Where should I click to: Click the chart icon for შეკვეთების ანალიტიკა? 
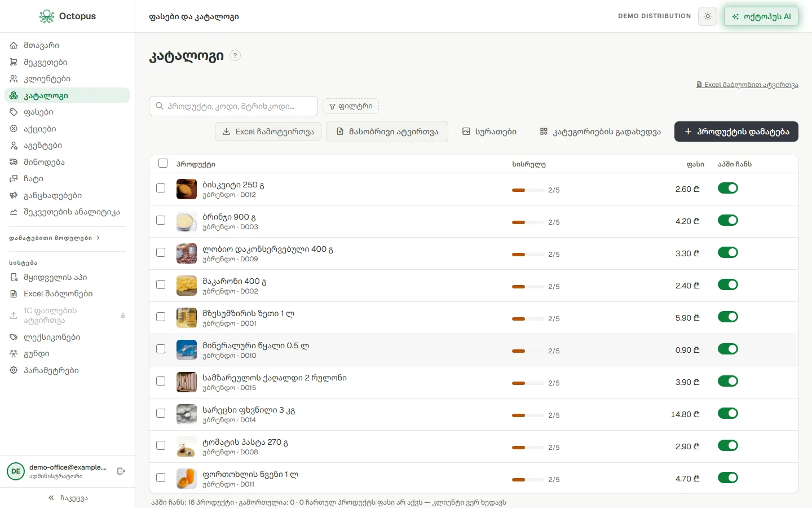click(x=14, y=212)
